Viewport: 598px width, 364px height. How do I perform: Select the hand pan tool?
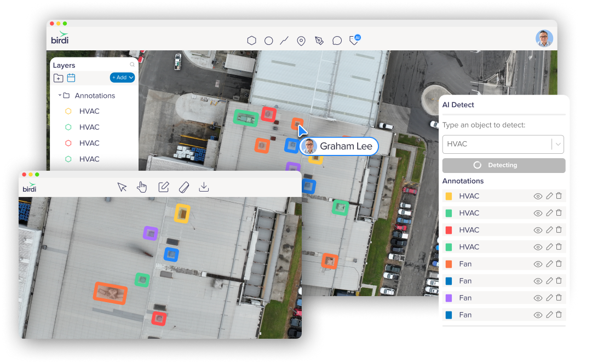[142, 187]
